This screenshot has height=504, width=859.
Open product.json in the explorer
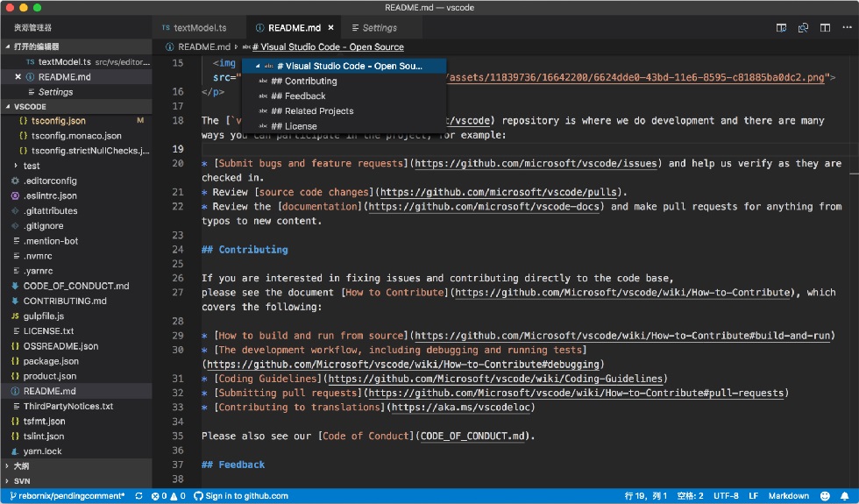76,376
